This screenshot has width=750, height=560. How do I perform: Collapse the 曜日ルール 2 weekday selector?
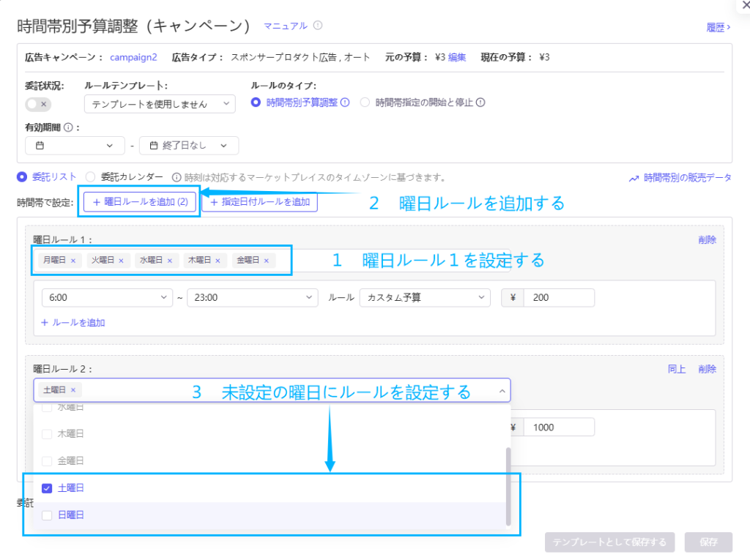502,391
